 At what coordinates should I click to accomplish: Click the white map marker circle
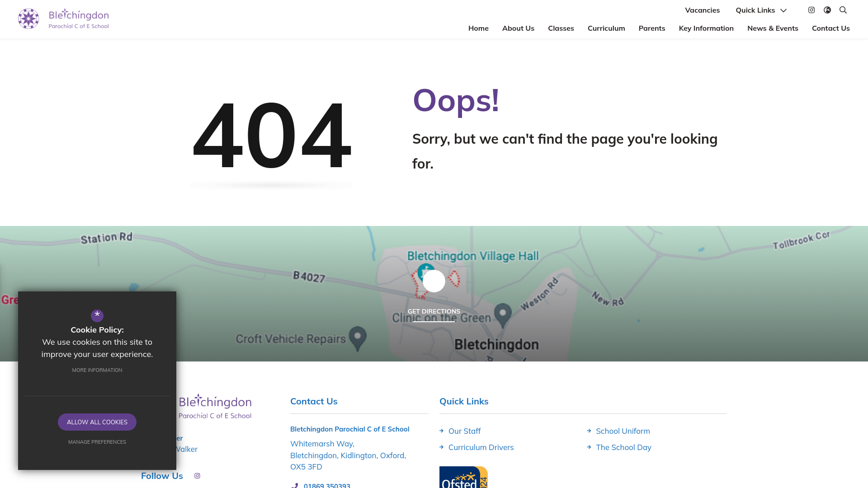coord(434,281)
